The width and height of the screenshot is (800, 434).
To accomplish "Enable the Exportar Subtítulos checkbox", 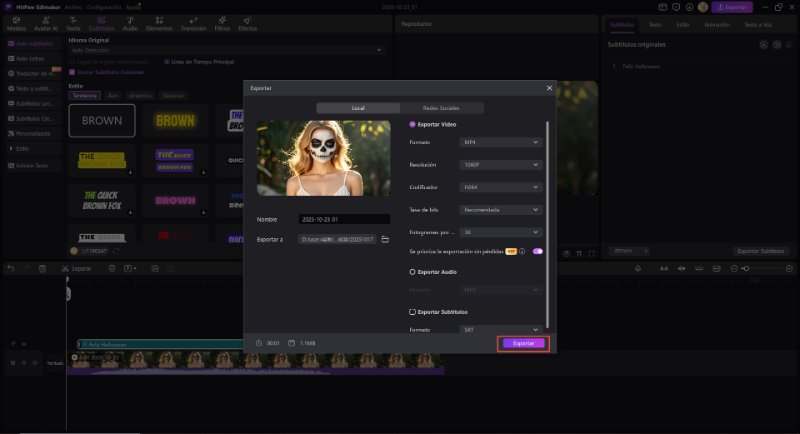I will click(x=413, y=312).
